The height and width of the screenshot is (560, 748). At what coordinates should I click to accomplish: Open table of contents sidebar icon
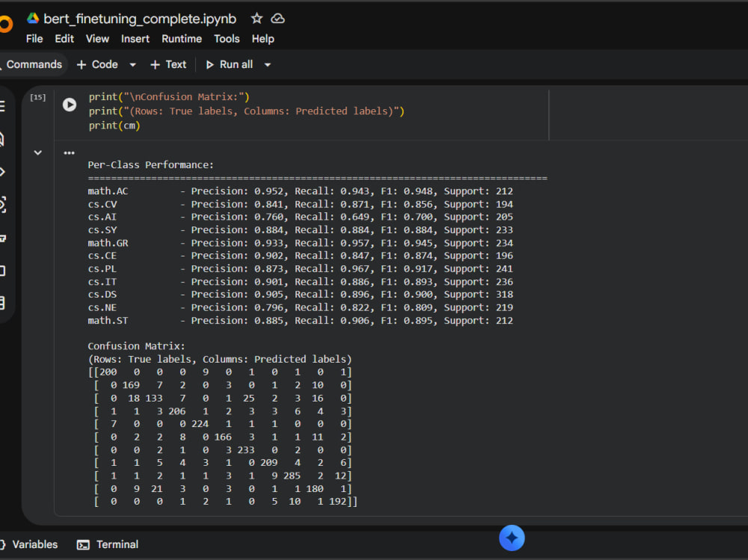pyautogui.click(x=2, y=106)
